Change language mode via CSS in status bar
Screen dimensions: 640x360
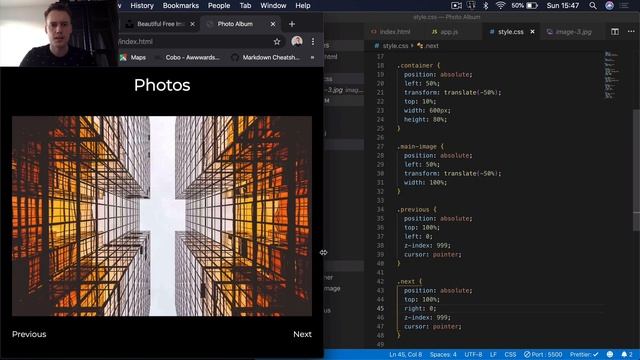click(510, 354)
